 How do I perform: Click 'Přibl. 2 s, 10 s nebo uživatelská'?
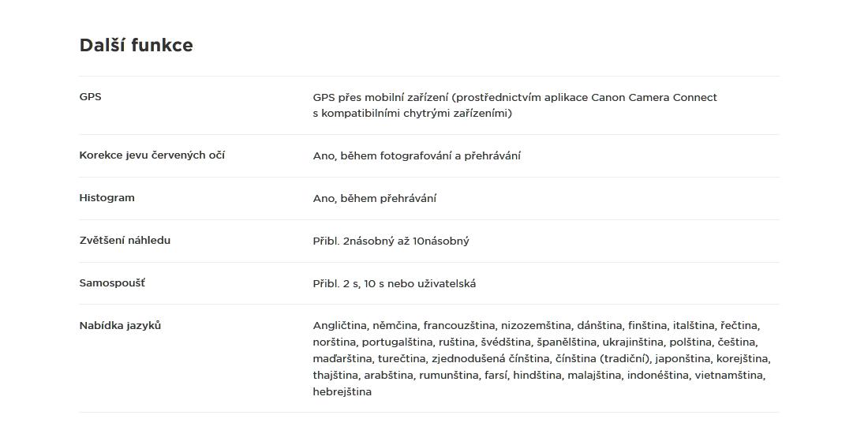click(394, 284)
